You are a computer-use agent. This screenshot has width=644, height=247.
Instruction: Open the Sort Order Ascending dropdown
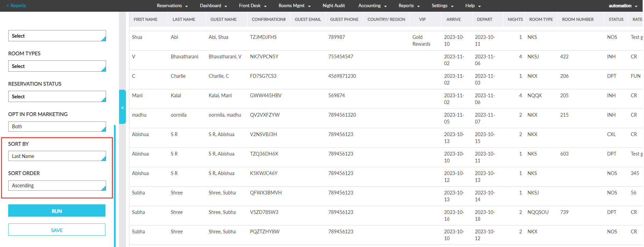point(57,186)
